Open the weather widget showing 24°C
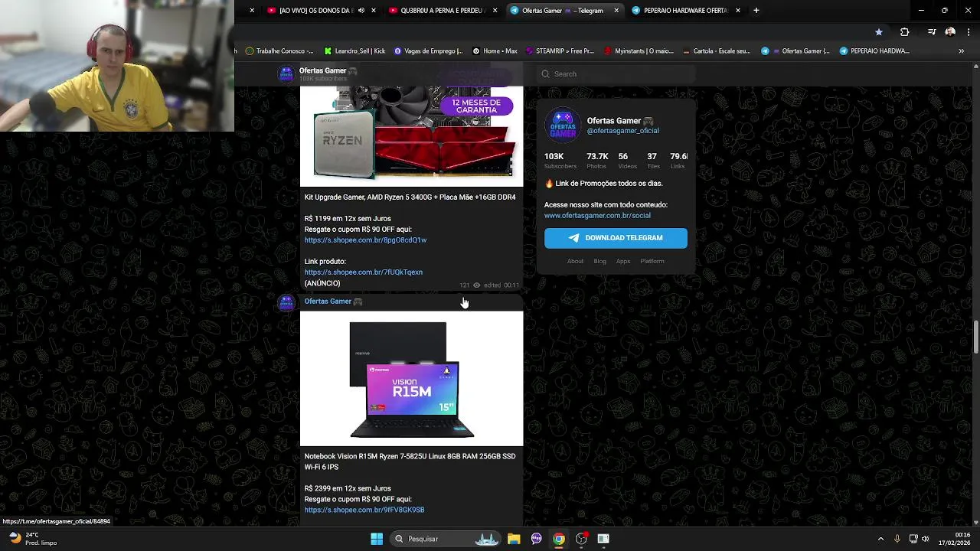980x551 pixels. (x=32, y=539)
